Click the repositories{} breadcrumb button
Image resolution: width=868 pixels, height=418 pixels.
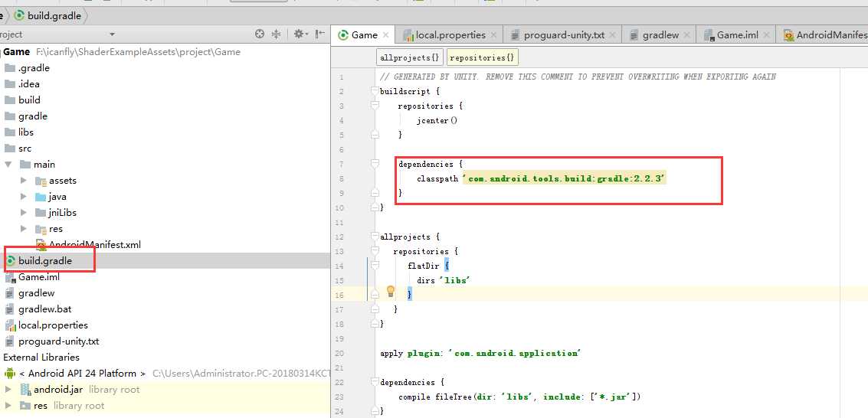point(483,57)
